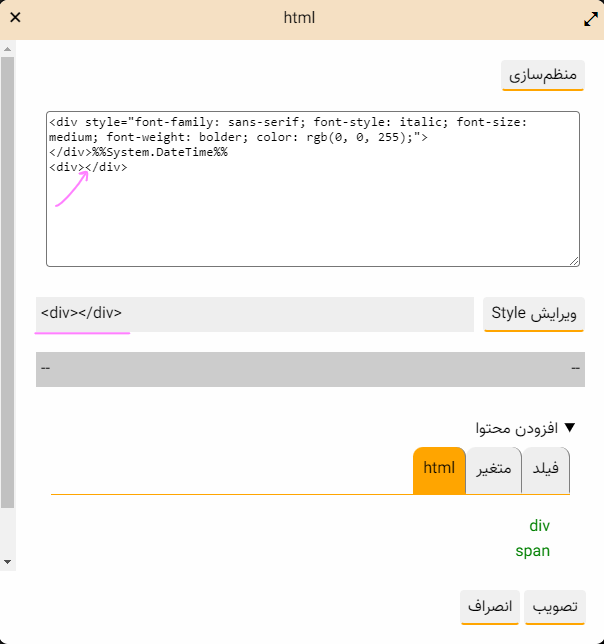604x644 pixels.
Task: Confirm with the تصویب button
Action: tap(555, 607)
